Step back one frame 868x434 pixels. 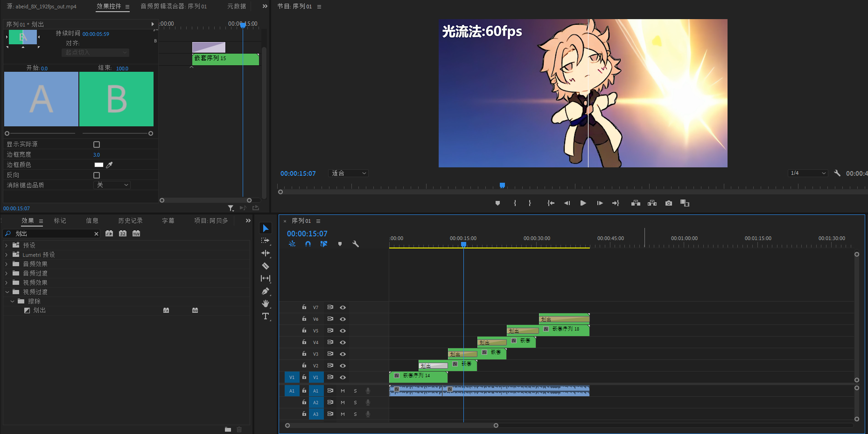567,203
